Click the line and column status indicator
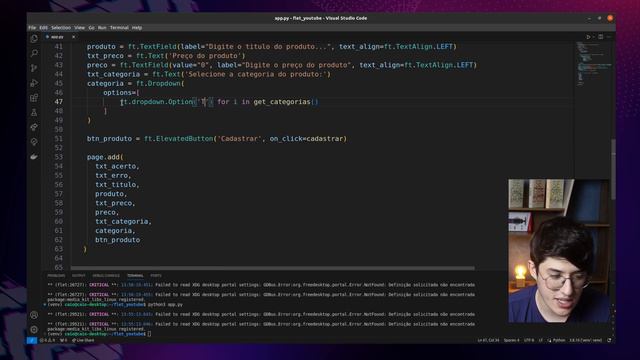The image size is (640, 360). click(488, 340)
